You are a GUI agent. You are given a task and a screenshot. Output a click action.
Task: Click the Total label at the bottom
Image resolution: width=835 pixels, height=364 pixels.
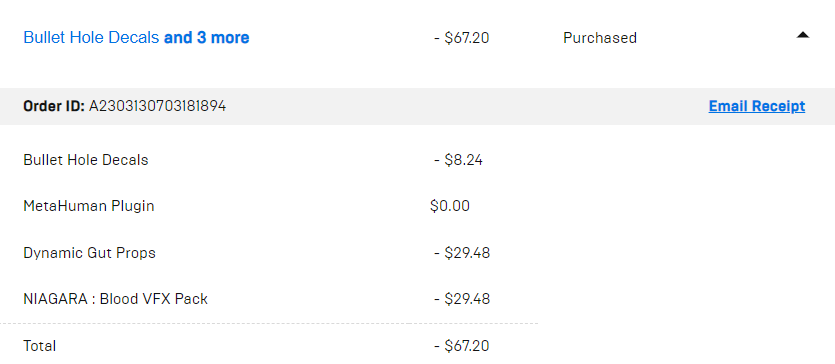[40, 346]
